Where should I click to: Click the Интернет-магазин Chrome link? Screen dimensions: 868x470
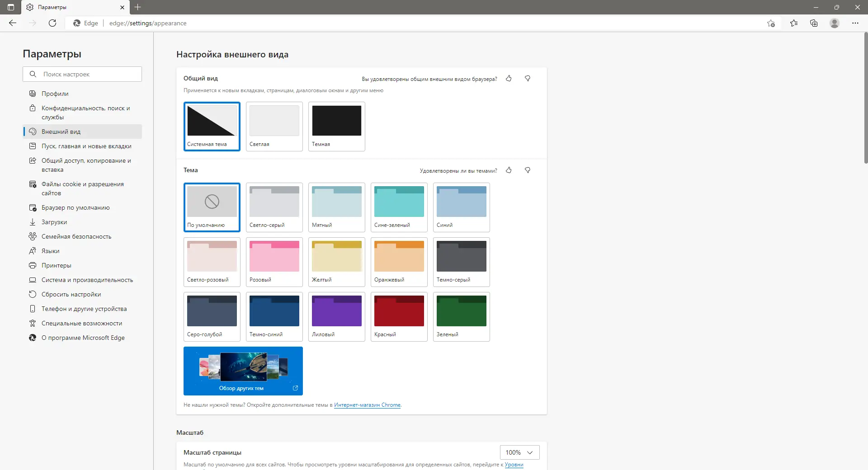[367, 405]
